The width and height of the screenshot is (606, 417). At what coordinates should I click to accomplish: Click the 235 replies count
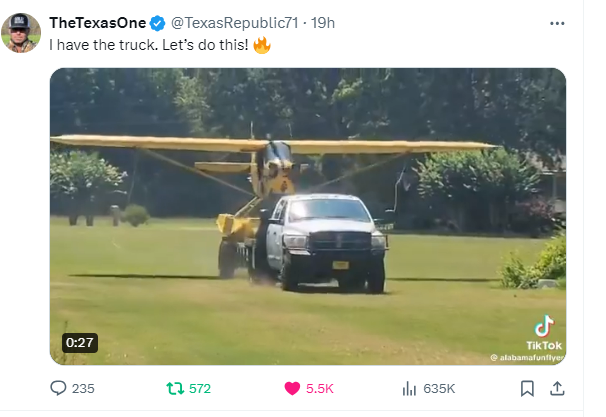pos(83,388)
